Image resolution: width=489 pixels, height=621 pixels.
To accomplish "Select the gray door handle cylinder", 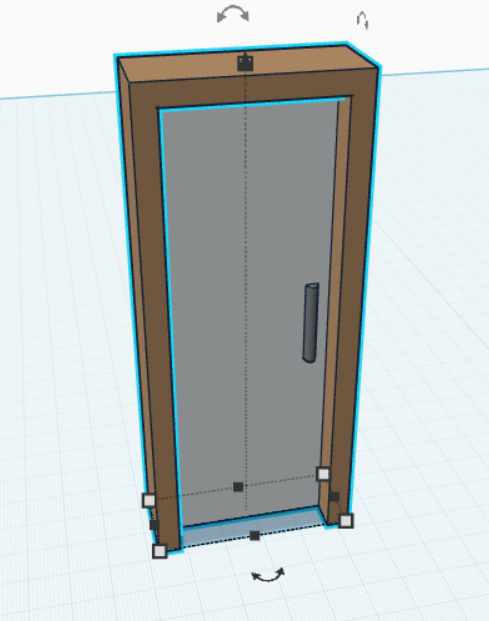I will coord(311,322).
